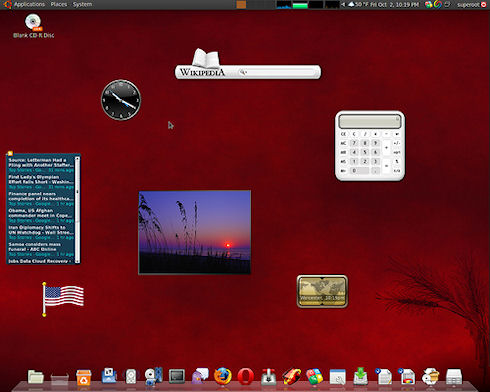The width and height of the screenshot is (490, 392).
Task: Click the American flag gadget
Action: coord(63,299)
